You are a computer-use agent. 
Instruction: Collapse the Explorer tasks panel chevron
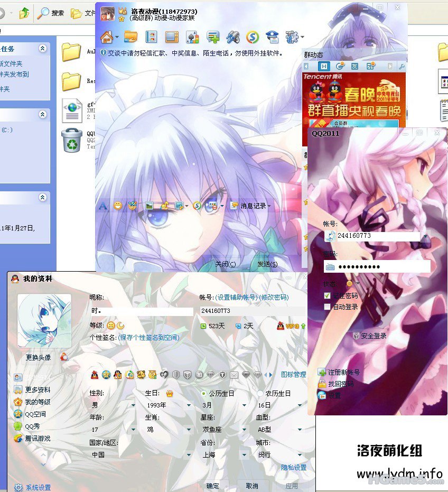43,48
